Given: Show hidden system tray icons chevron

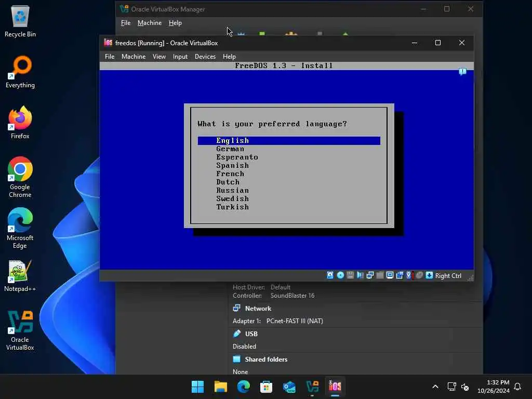Looking at the screenshot, I should click(x=435, y=387).
